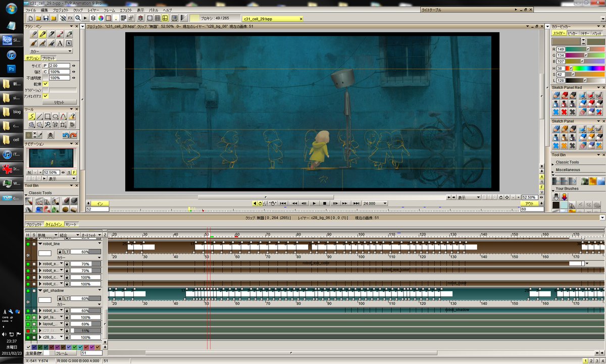
Task: Hide the robot_line layer
Action: tap(28, 243)
